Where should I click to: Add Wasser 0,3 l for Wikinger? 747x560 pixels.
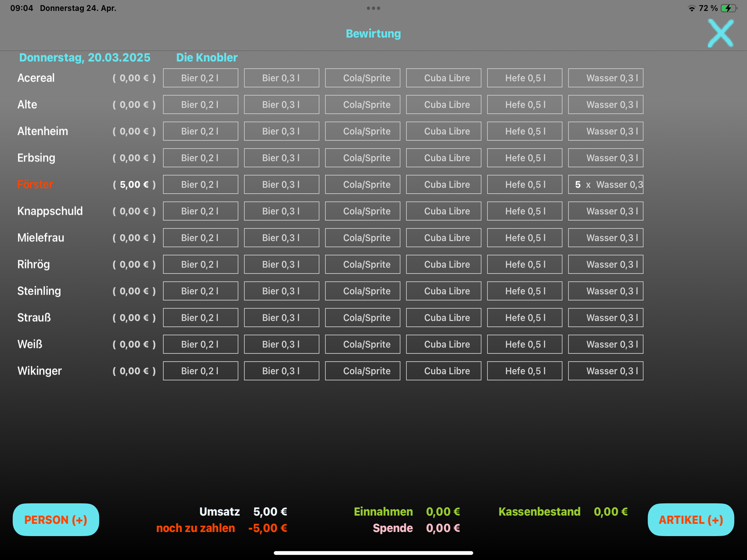click(x=606, y=371)
